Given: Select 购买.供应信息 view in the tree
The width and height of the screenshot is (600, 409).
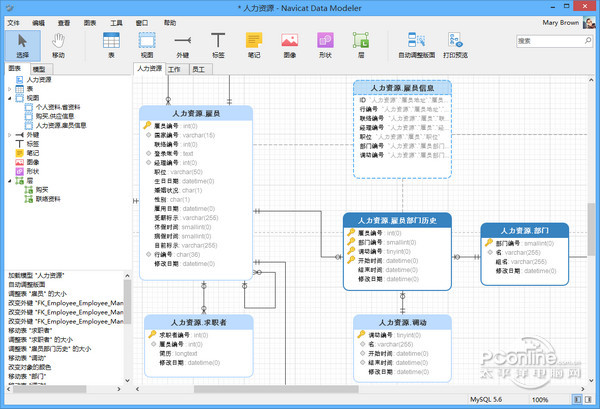Looking at the screenshot, I should [x=55, y=116].
